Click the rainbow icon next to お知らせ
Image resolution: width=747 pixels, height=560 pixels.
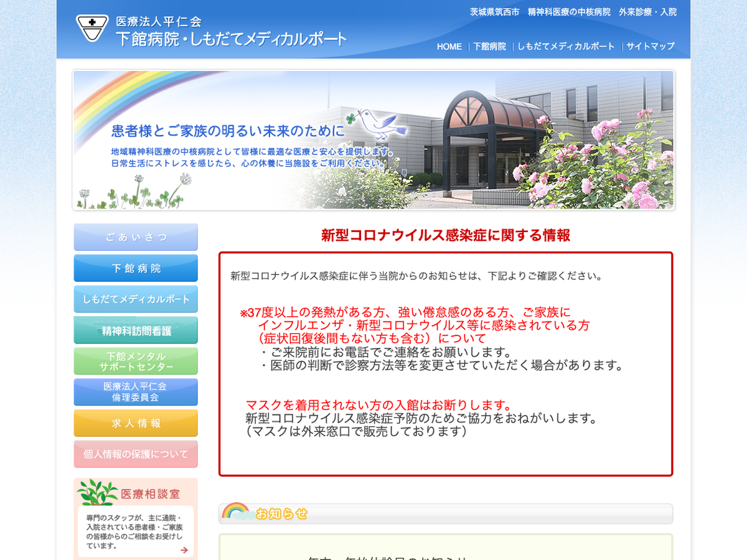click(x=235, y=511)
